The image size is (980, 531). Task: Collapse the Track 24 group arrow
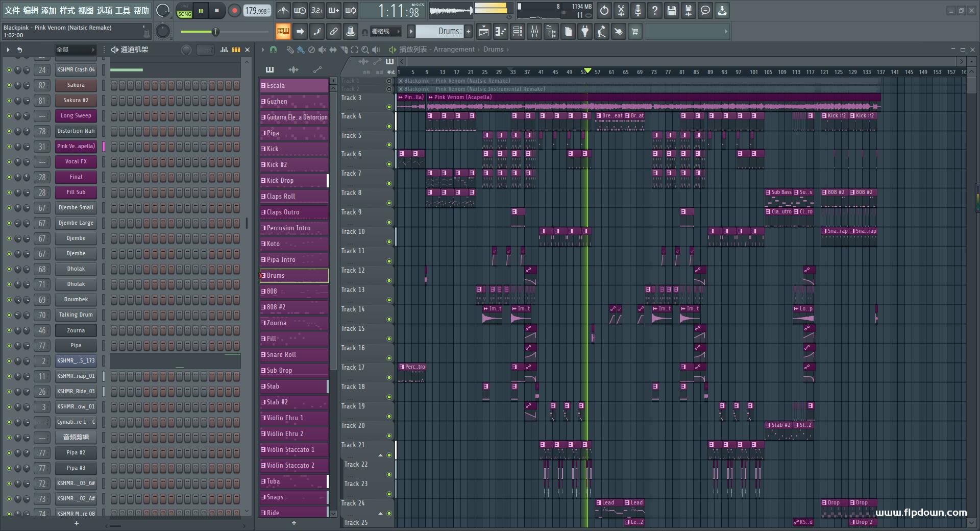point(380,513)
